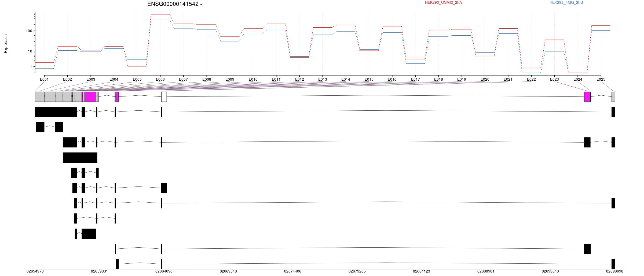Click genomic coordinate 82654973
This screenshot has height=276, width=644.
coord(35,271)
